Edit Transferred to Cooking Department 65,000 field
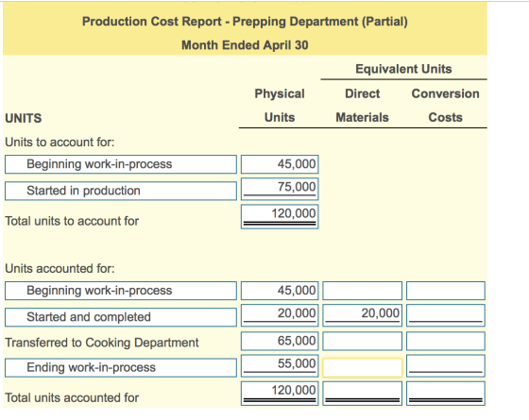 tap(280, 341)
